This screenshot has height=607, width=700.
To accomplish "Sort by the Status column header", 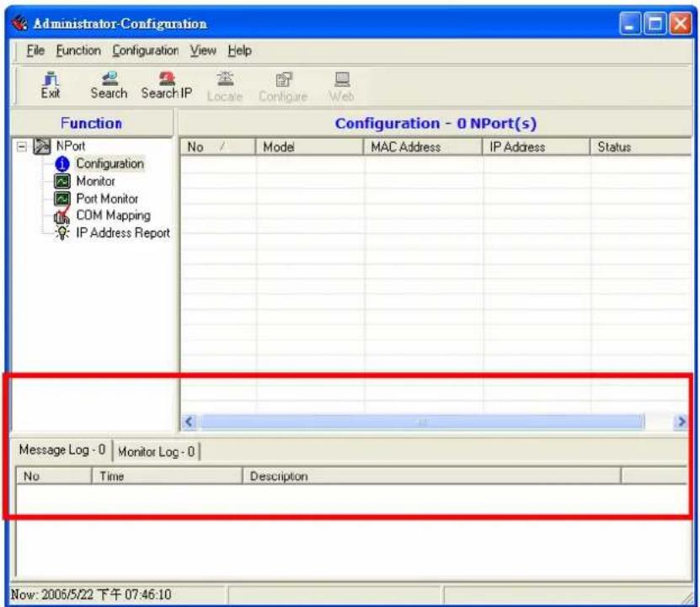I will pos(641,146).
